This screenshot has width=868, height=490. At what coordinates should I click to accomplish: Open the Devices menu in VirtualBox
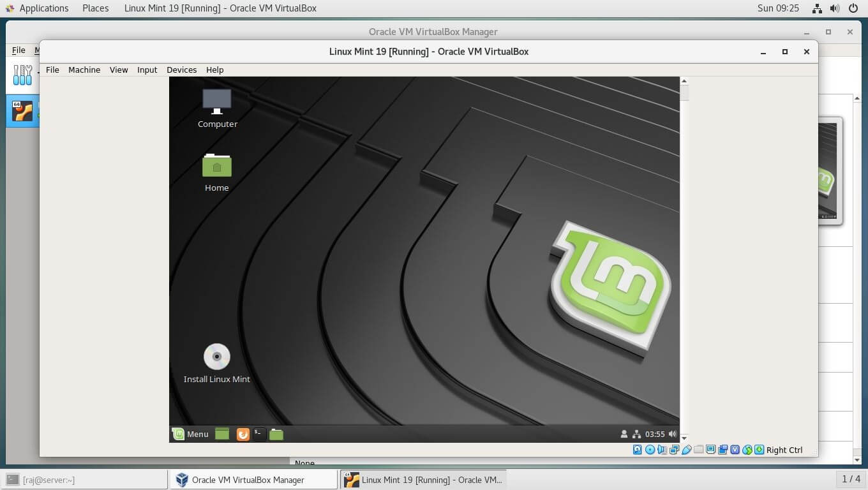pos(181,70)
